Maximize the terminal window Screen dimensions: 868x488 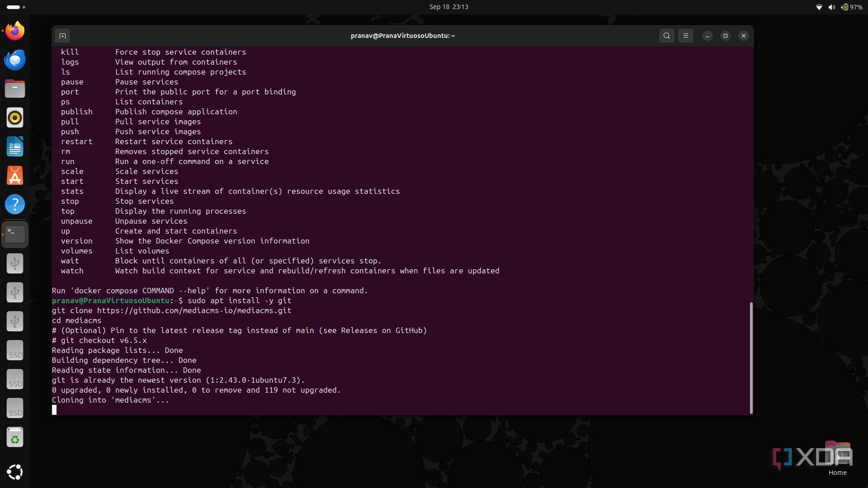pos(725,36)
